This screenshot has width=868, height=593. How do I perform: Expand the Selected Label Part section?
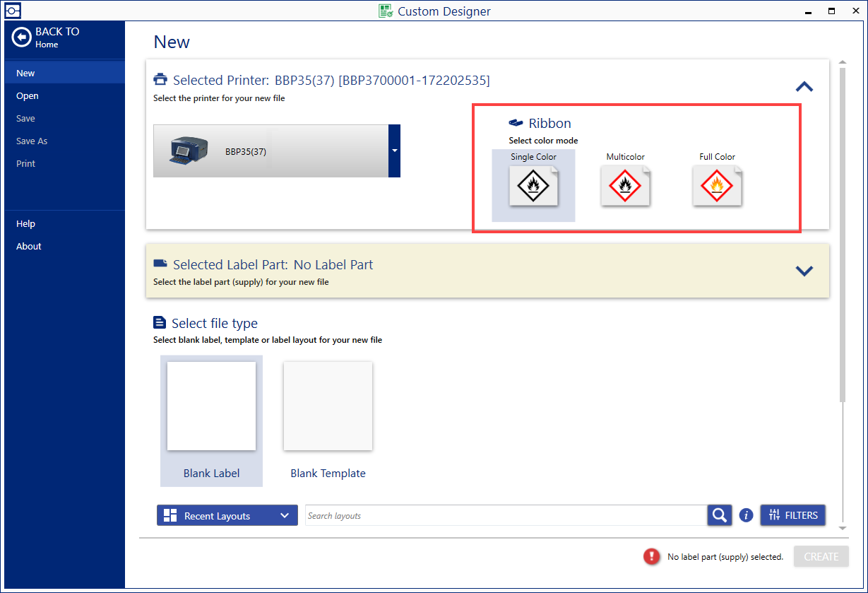[x=804, y=271]
